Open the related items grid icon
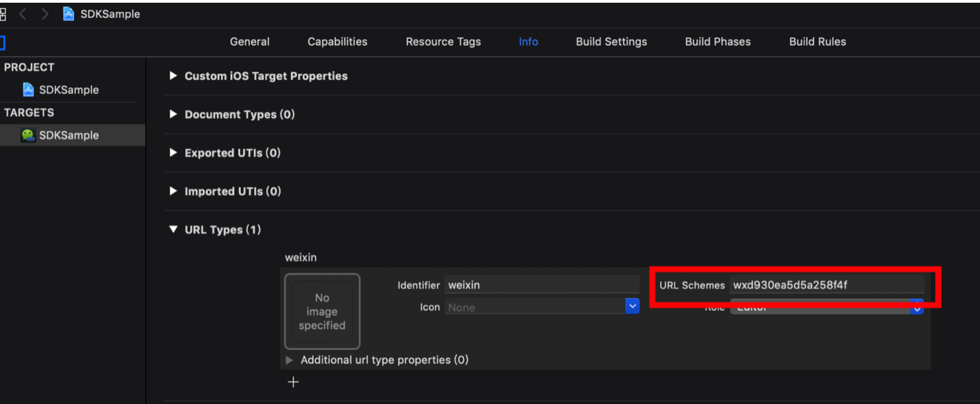 click(3, 14)
